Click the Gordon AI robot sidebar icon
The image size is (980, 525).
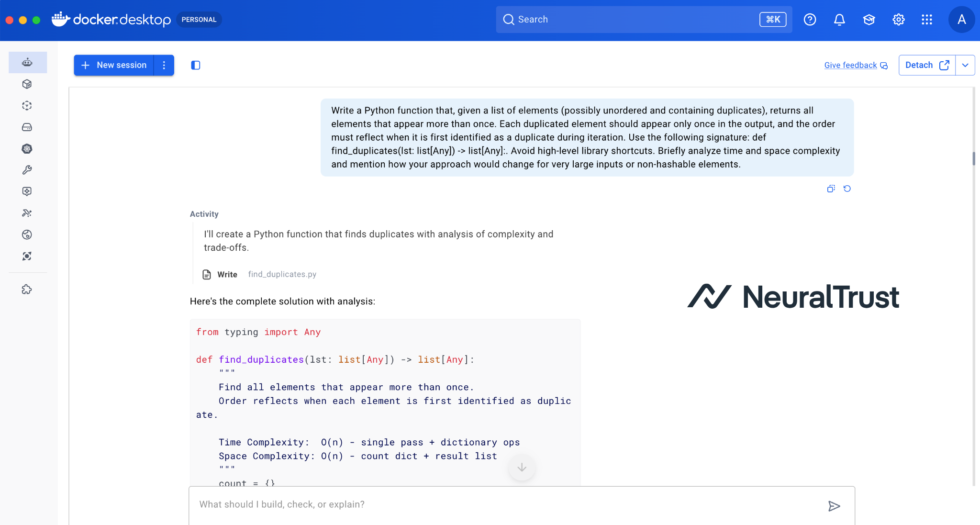(27, 63)
